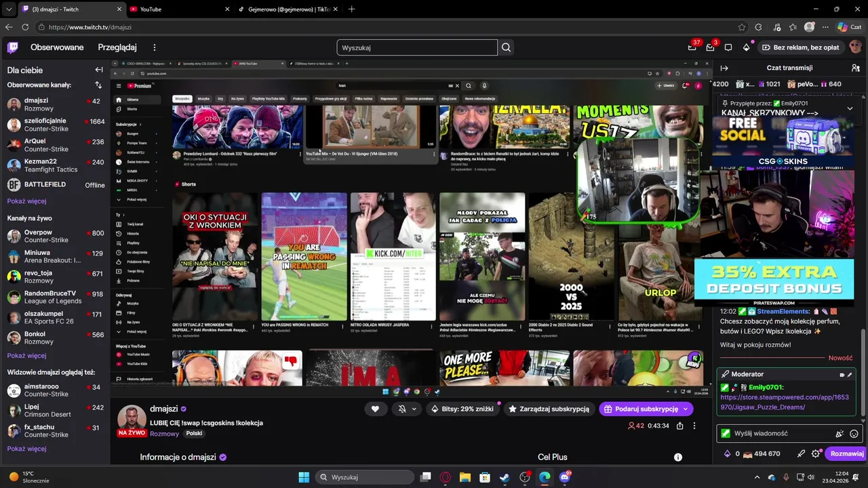Click Bitsy 29% zniżki button
The width and height of the screenshot is (868, 488).
[x=462, y=409]
